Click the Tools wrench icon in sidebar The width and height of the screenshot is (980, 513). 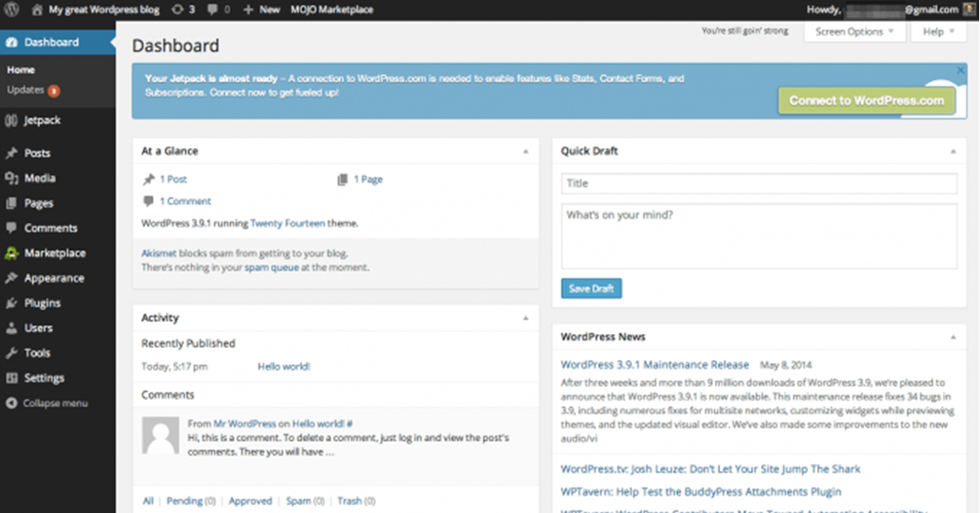[12, 353]
